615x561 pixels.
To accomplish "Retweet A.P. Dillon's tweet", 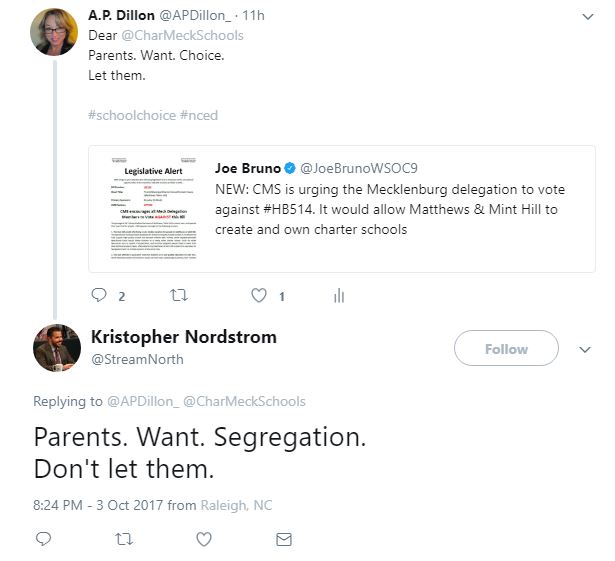I will click(x=180, y=295).
